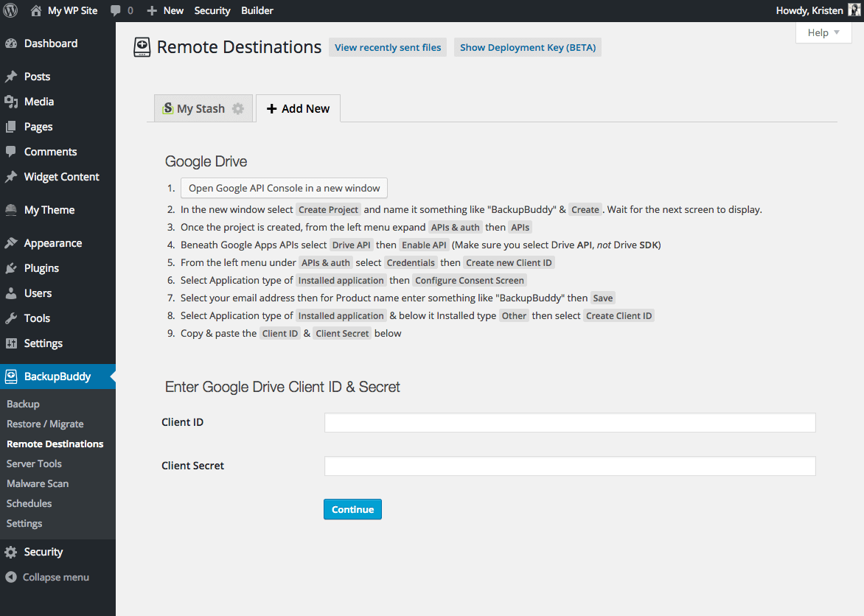Focus the Client ID input field
864x616 pixels.
click(x=570, y=422)
